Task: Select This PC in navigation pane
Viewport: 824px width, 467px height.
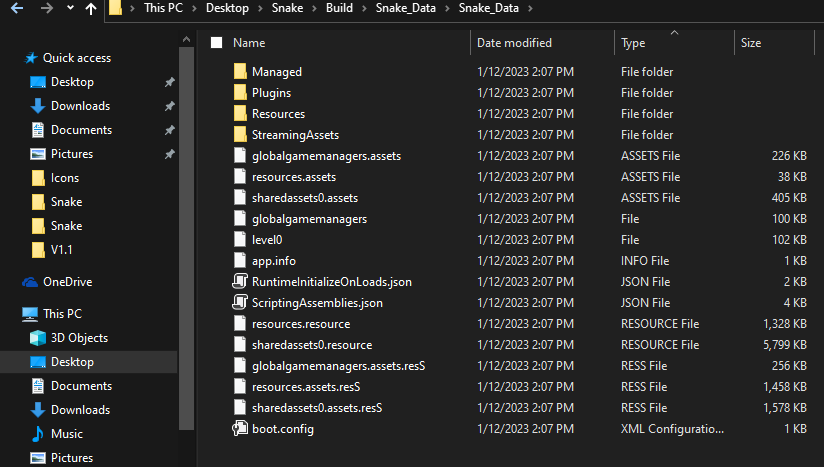Action: (62, 314)
